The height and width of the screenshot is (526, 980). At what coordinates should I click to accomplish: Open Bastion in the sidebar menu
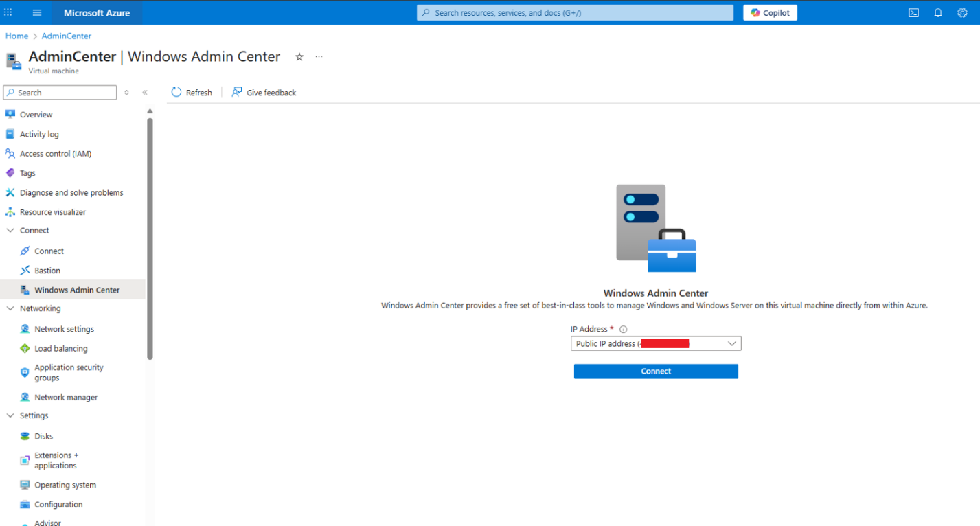[47, 271]
